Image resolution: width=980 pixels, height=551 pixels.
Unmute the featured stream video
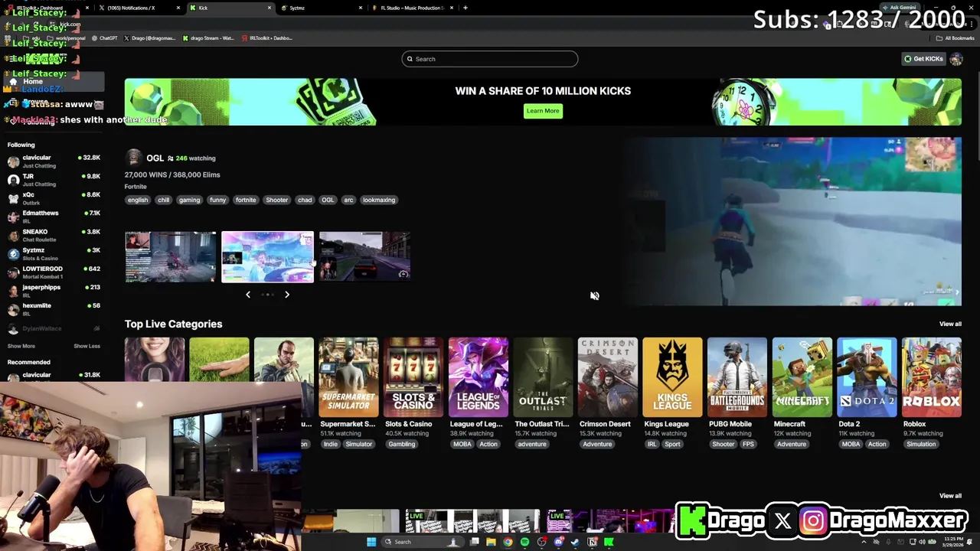pos(594,296)
